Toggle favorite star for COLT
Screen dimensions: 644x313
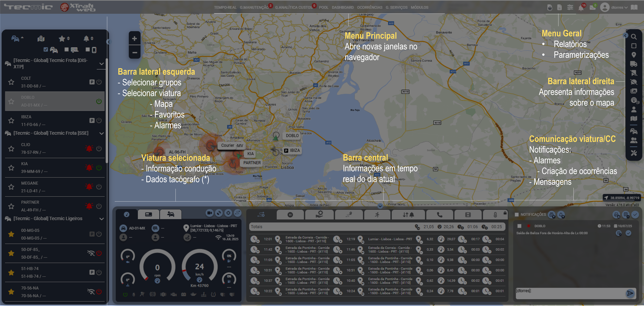coord(11,82)
